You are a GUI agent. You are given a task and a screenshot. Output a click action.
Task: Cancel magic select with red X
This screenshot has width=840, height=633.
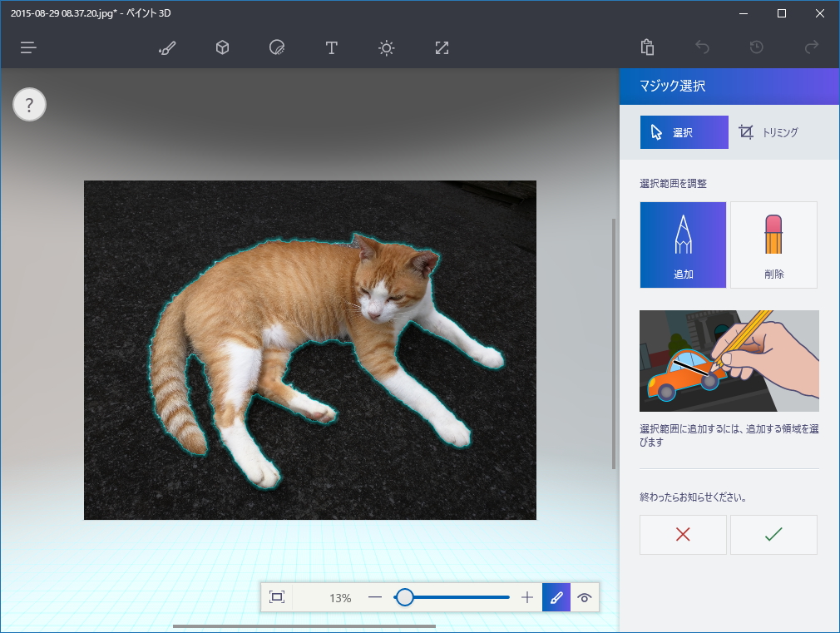coord(683,535)
